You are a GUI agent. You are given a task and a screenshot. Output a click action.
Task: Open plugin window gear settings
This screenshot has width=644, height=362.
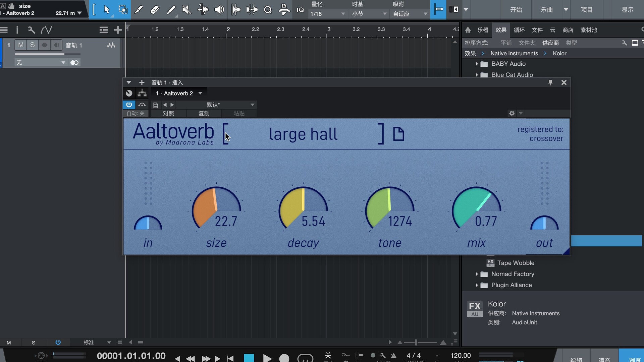pos(512,113)
